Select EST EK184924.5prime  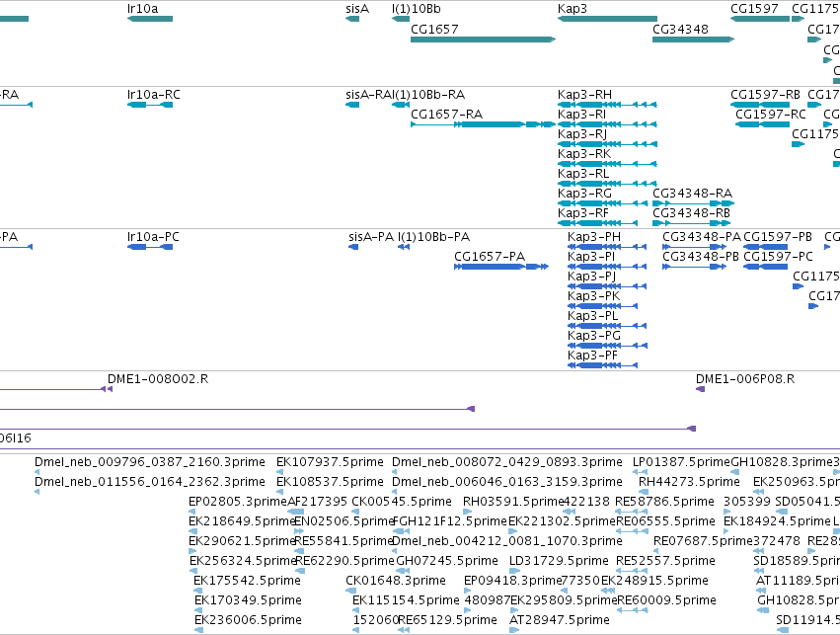726,531
